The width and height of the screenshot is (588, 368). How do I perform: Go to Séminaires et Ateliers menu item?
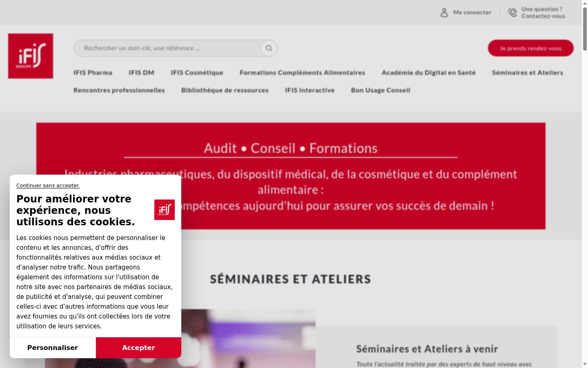(528, 73)
